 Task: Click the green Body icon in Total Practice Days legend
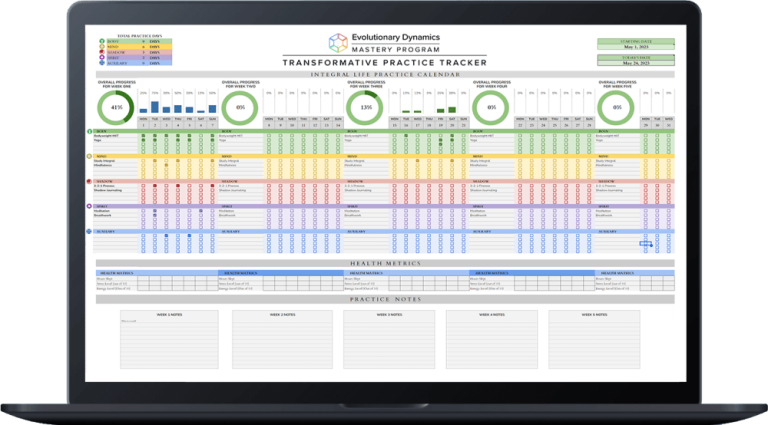point(102,42)
